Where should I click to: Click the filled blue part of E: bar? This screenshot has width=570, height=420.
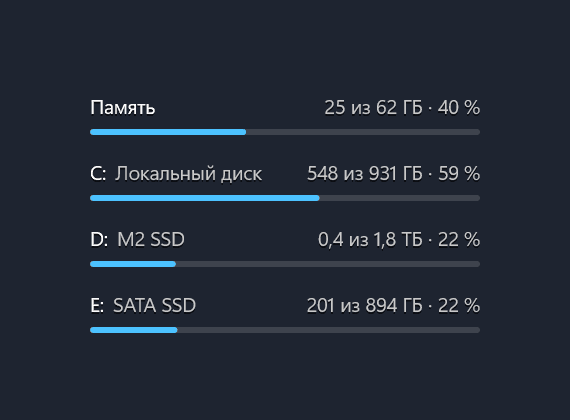134,330
